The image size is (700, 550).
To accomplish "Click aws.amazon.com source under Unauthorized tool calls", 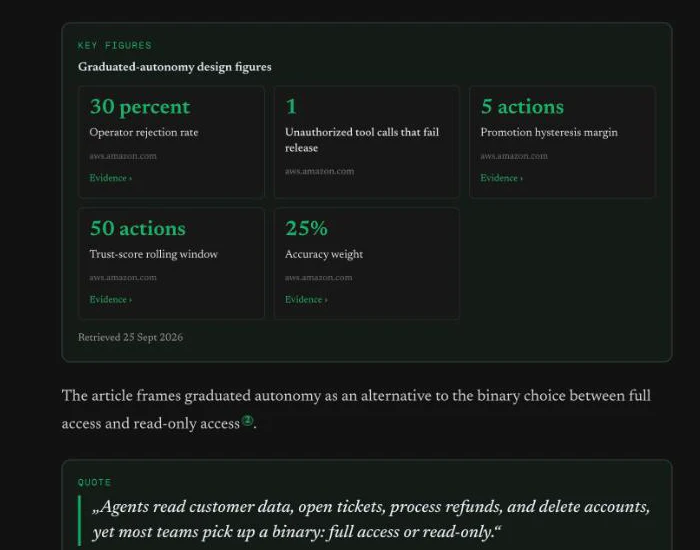I will [x=319, y=171].
